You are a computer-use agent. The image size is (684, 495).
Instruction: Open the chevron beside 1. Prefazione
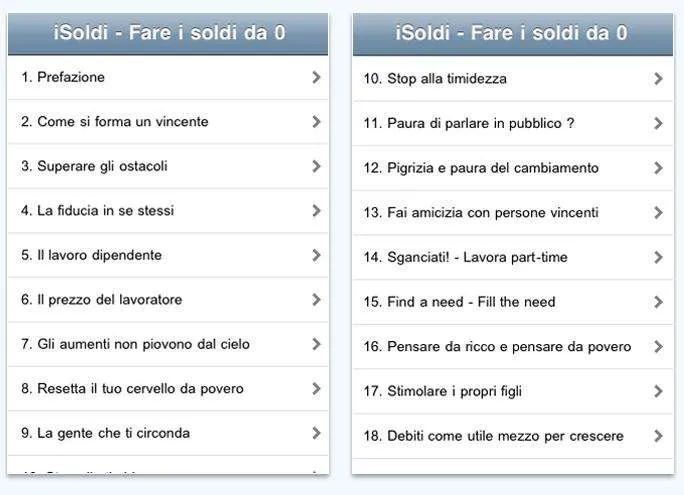pos(317,77)
